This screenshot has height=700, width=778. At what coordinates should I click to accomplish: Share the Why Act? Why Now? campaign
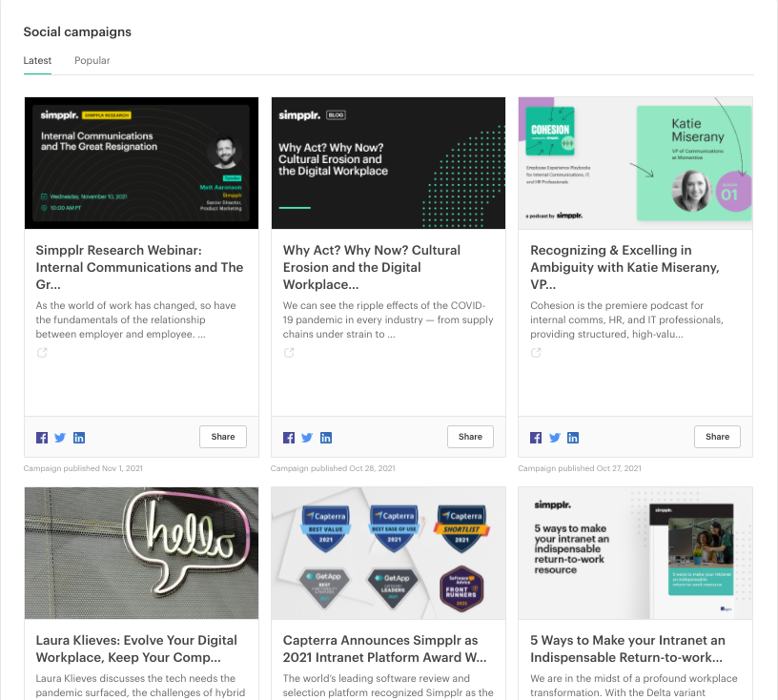point(470,437)
